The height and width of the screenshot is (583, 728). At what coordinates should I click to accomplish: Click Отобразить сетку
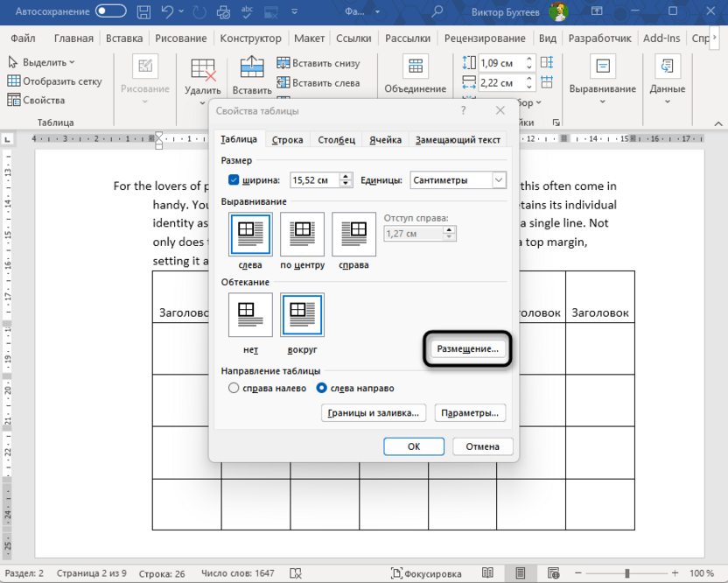click(x=55, y=81)
